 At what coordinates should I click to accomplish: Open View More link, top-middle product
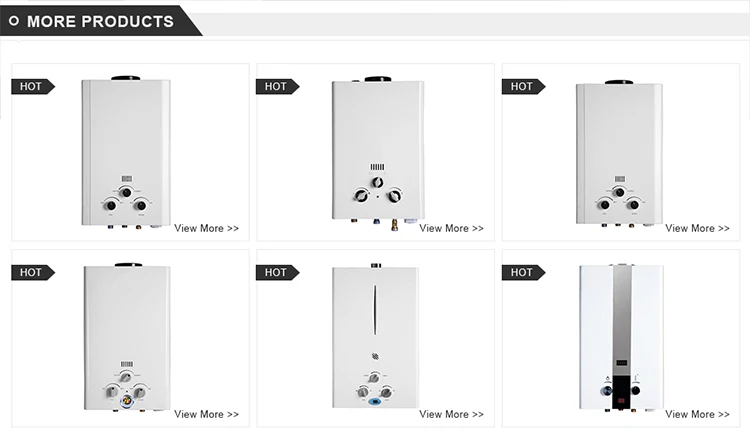click(x=451, y=228)
